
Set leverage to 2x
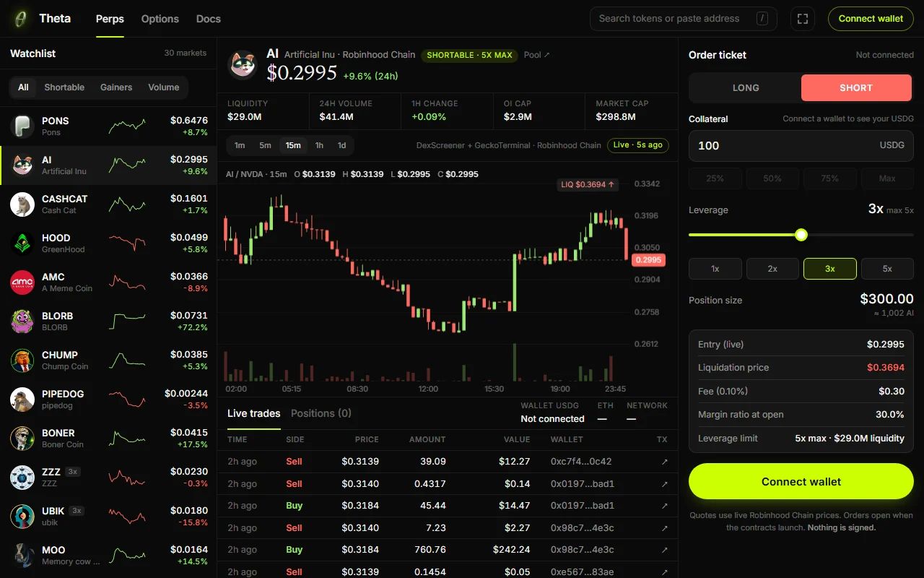coord(772,269)
